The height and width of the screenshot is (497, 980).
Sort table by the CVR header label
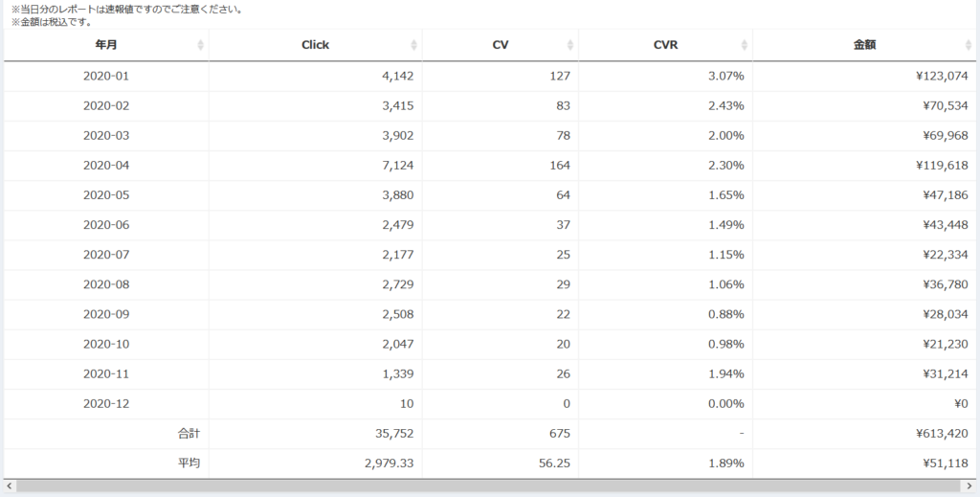[665, 45]
